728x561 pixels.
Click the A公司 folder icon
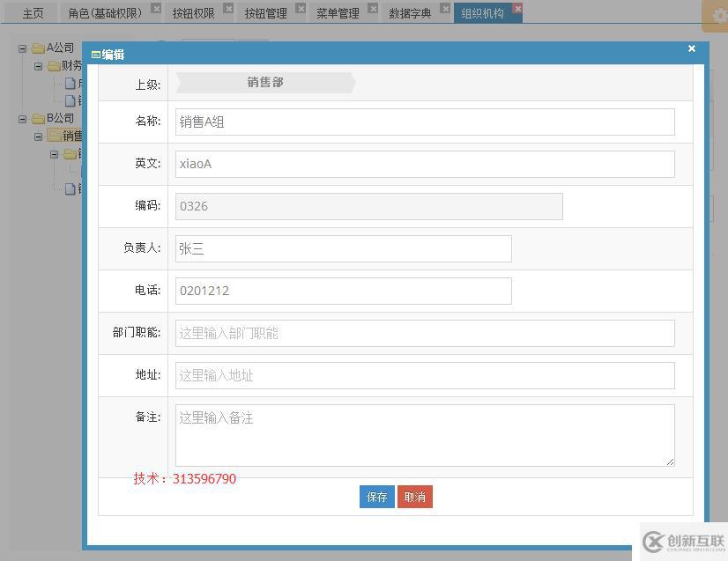(x=38, y=46)
